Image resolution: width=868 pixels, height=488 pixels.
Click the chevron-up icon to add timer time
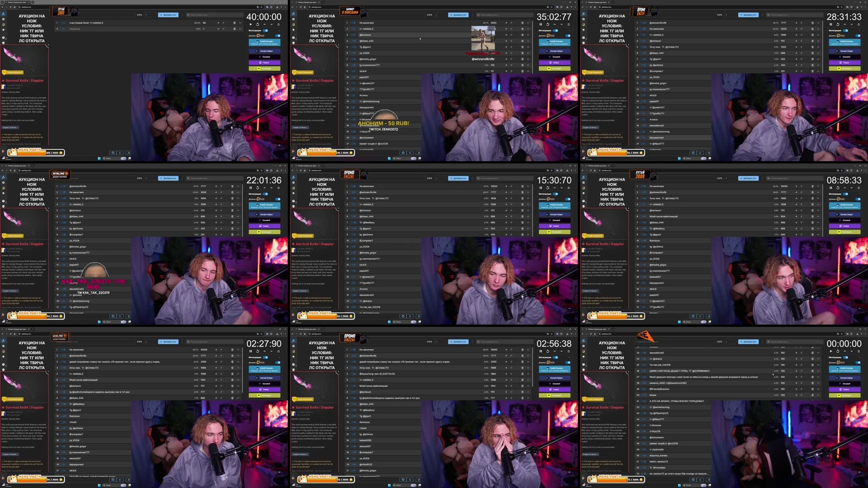(x=265, y=24)
